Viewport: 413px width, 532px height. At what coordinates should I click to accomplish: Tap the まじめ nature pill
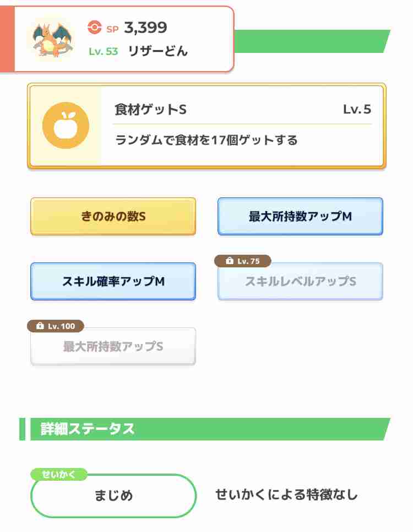[x=113, y=496]
